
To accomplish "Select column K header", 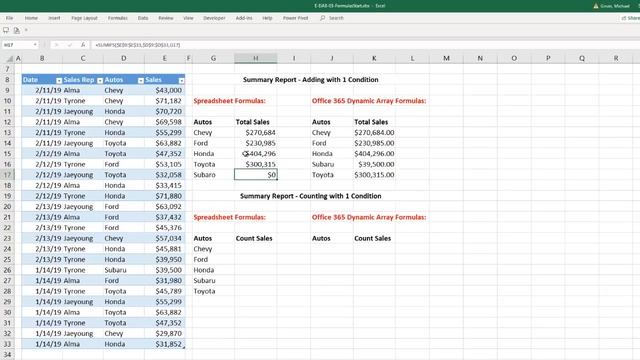I will pyautogui.click(x=374, y=58).
